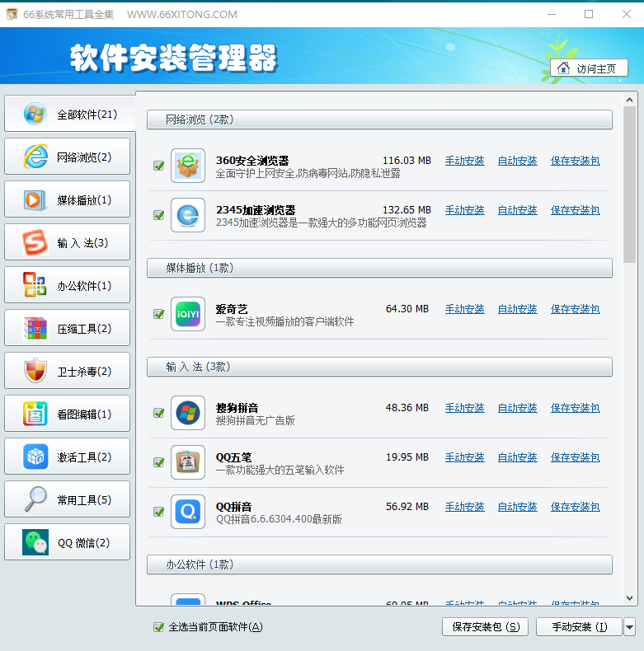
Task: Uncheck the QQ拼音 checkbox
Action: [x=158, y=512]
